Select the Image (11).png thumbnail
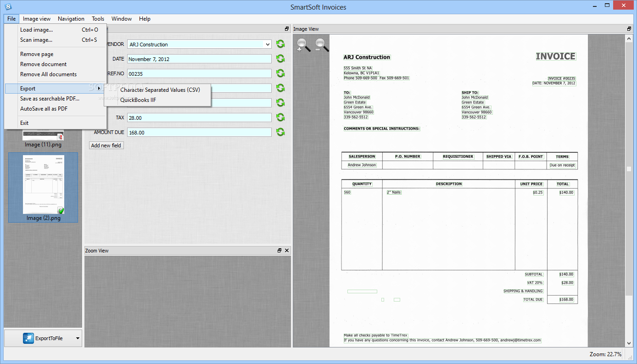 coord(43,140)
